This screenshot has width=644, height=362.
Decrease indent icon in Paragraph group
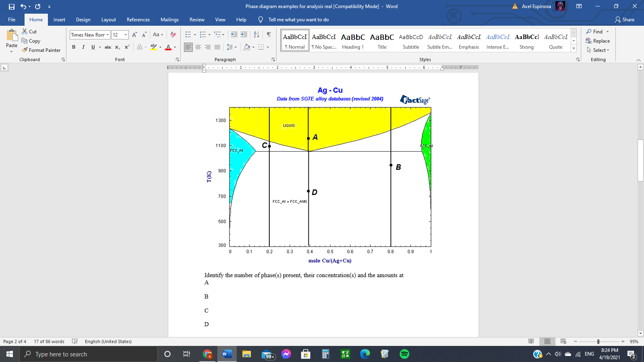(x=234, y=35)
